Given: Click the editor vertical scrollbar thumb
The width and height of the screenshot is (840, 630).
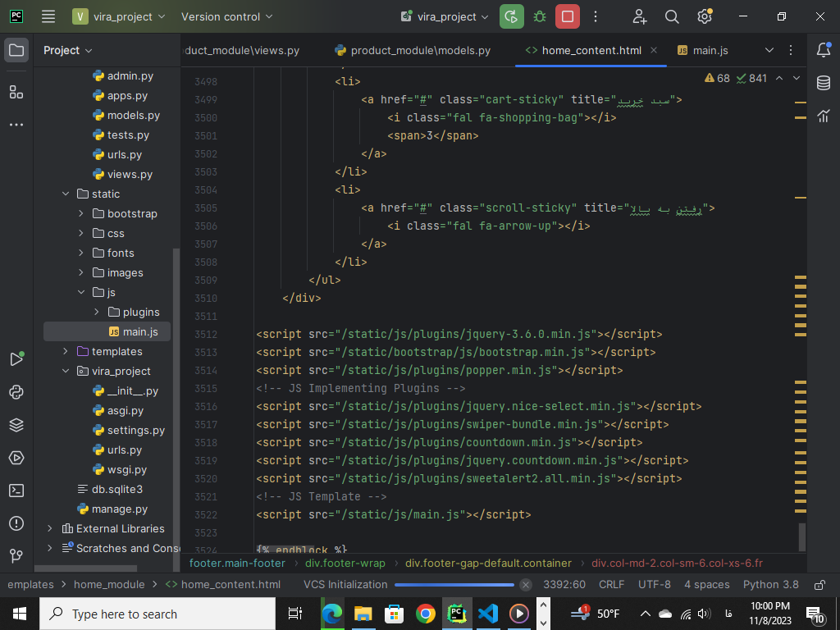Looking at the screenshot, I should click(x=802, y=536).
